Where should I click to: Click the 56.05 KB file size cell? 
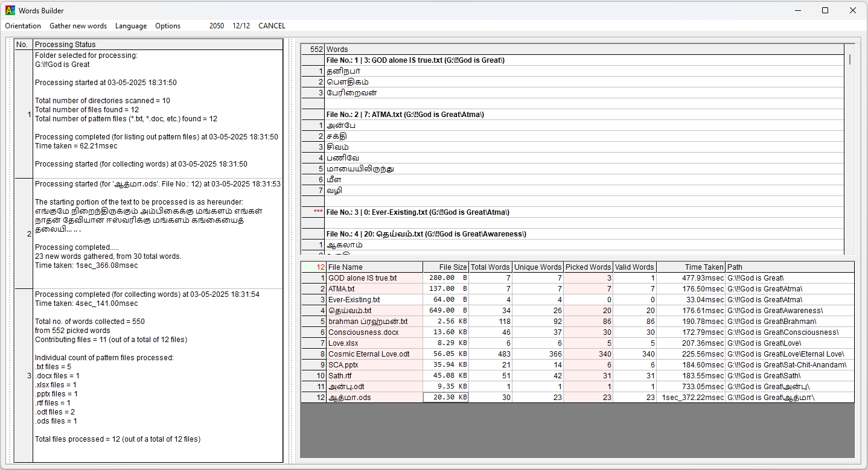(x=445, y=354)
